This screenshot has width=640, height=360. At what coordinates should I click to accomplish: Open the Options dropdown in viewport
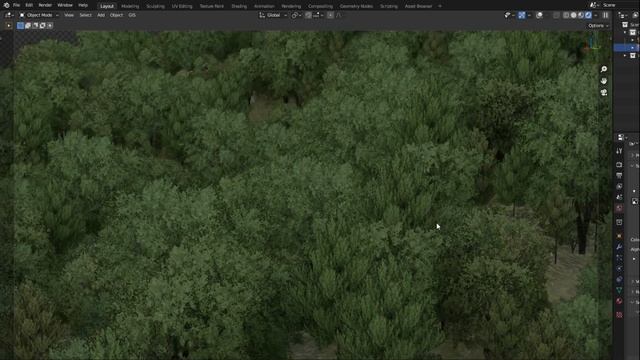[598, 26]
